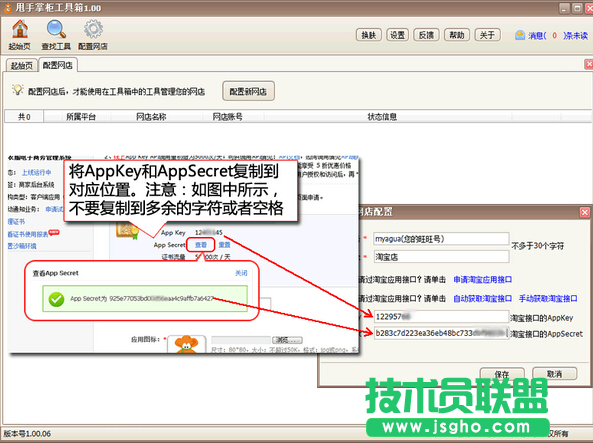Switch to the 配置网店 tab
Screen dimensions: 593x443
[x=58, y=65]
